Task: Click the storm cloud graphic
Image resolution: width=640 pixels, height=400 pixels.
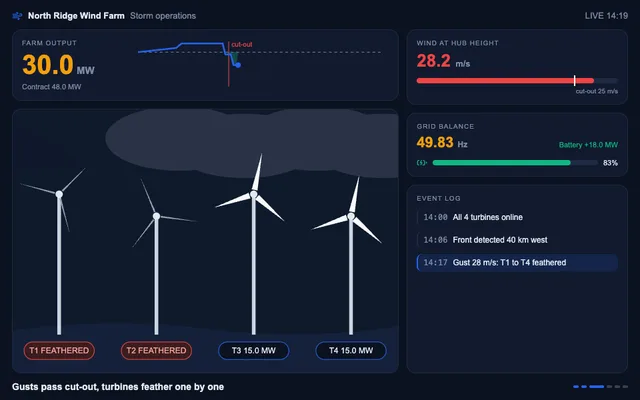Action: point(252,143)
